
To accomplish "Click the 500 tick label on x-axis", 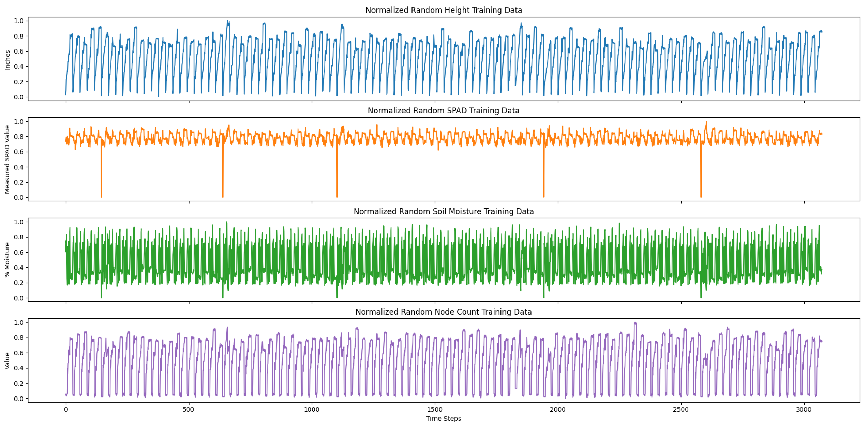I will (189, 410).
